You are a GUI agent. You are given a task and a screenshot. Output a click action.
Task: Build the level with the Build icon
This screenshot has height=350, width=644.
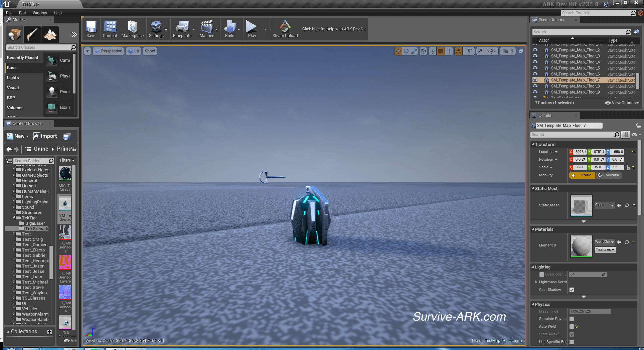[x=229, y=29]
